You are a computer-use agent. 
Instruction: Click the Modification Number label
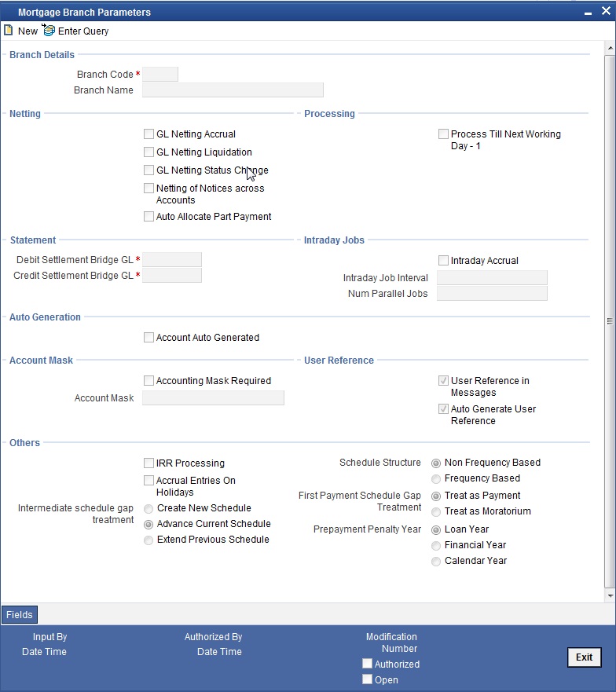[x=391, y=643]
